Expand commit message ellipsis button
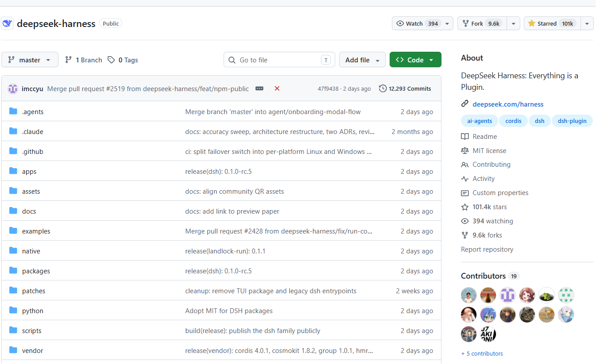Viewport: 596px width, 364px height. (259, 88)
